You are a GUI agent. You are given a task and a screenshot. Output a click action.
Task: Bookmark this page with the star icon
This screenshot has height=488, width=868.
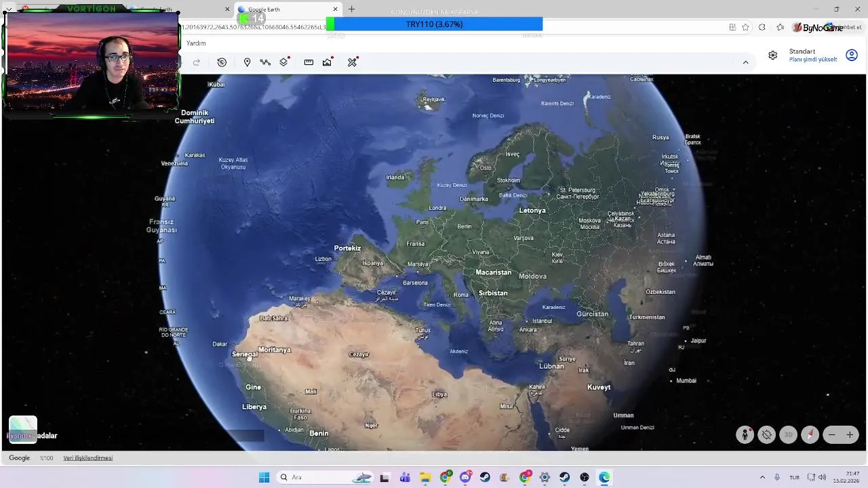745,27
